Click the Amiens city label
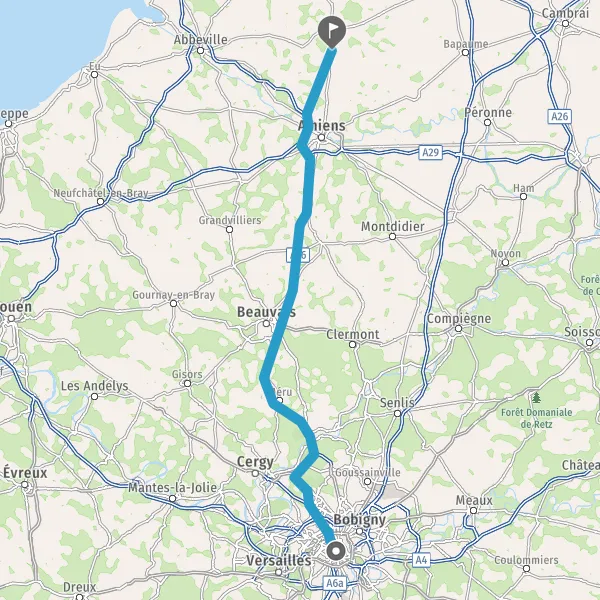600x600 pixels. coord(321,125)
